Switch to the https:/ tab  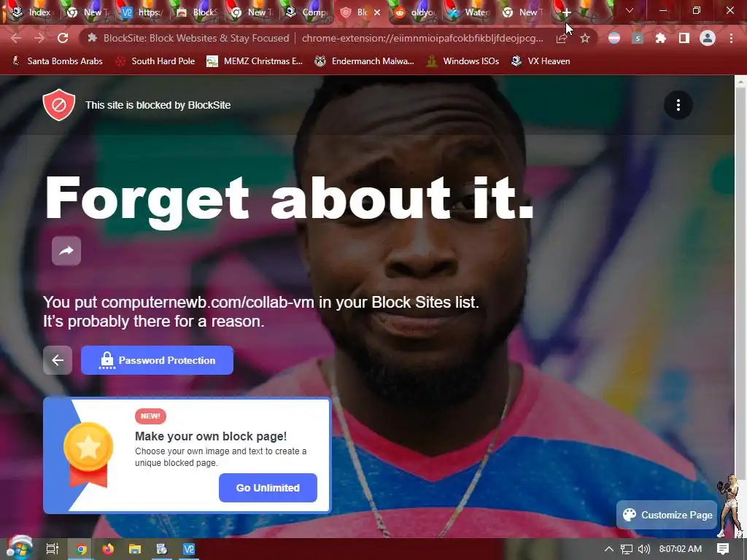click(x=141, y=12)
